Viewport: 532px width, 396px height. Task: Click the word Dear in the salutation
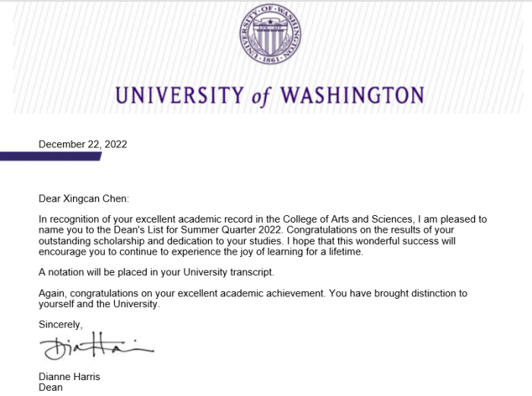coord(50,199)
